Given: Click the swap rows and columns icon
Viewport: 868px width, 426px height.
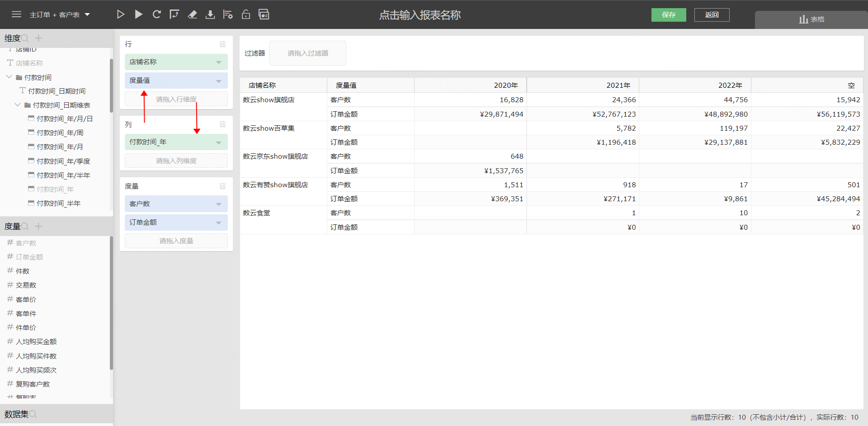Looking at the screenshot, I should [x=174, y=14].
